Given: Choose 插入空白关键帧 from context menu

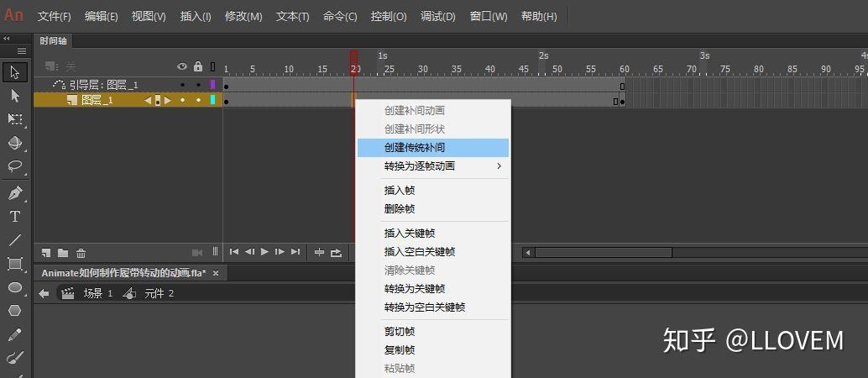Looking at the screenshot, I should 433,252.
